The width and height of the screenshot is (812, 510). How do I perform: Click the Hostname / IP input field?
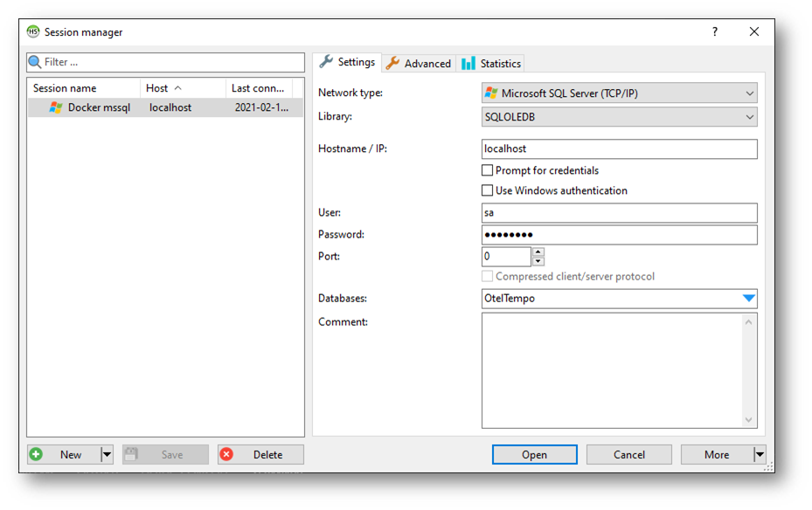620,149
